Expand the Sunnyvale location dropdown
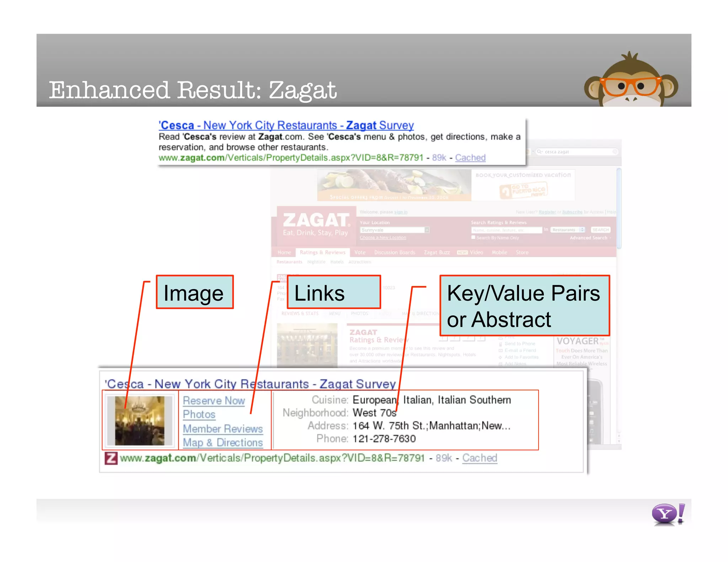Screen dimensions: 728x562 coord(427,230)
